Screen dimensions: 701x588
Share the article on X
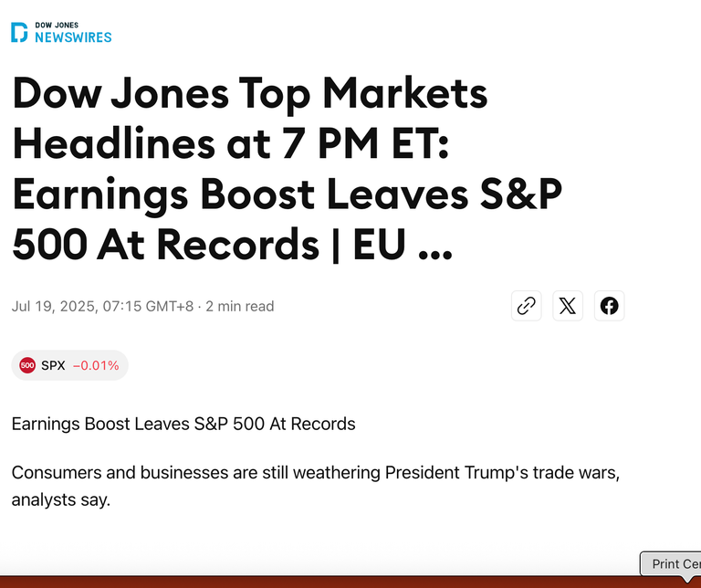coord(568,306)
